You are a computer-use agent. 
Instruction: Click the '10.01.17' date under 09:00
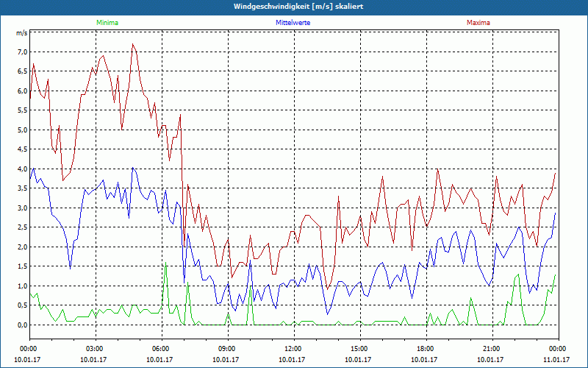pyautogui.click(x=226, y=359)
